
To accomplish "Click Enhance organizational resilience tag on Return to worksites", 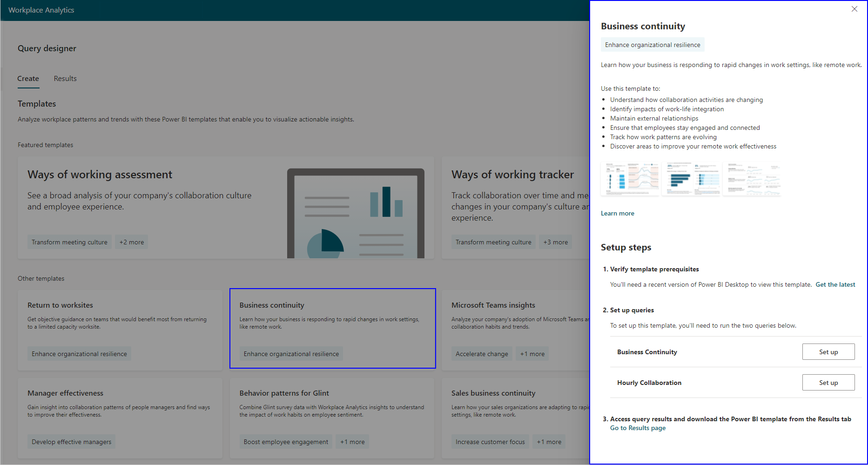I will [79, 354].
